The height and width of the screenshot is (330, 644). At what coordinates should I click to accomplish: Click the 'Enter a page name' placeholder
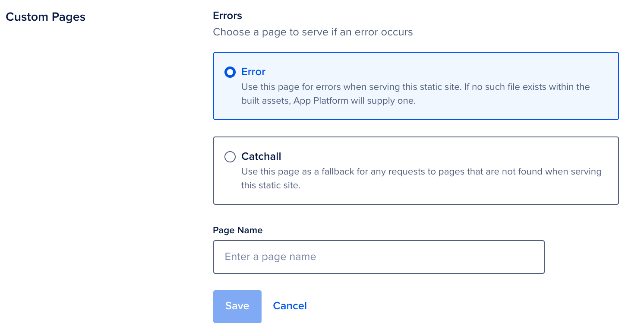pyautogui.click(x=271, y=257)
